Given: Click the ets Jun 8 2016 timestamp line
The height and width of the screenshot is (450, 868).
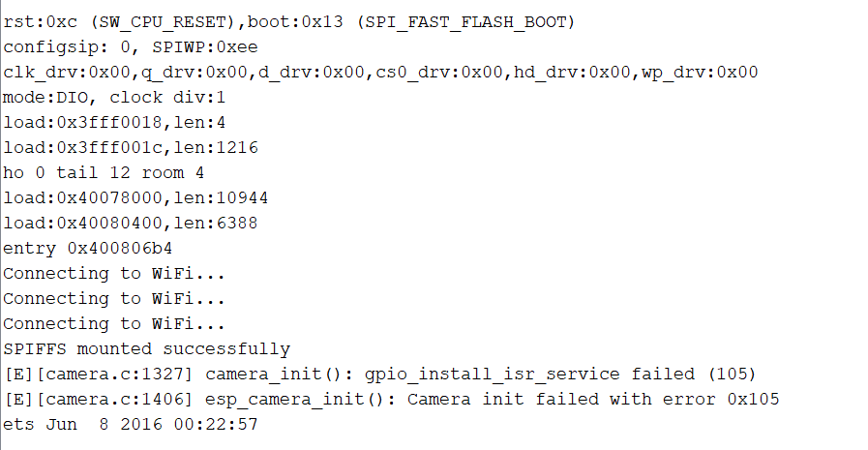Looking at the screenshot, I should pyautogui.click(x=131, y=425).
